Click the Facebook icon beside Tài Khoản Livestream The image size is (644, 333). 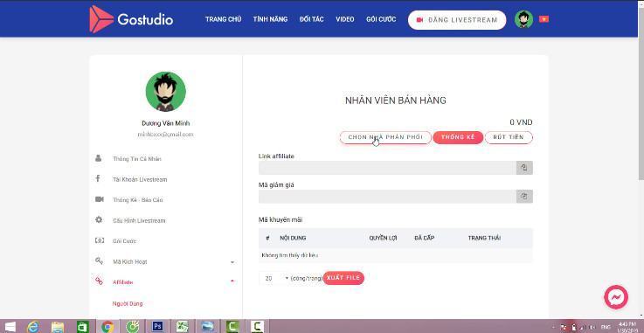click(98, 178)
